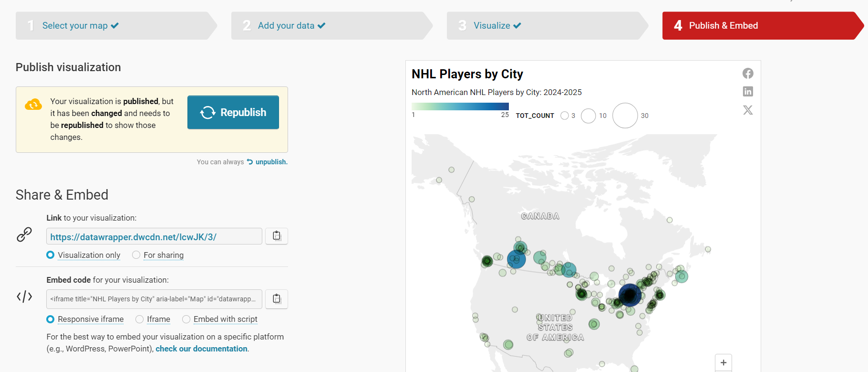The height and width of the screenshot is (372, 868).
Task: Copy the embed code to clipboard
Action: 277,299
